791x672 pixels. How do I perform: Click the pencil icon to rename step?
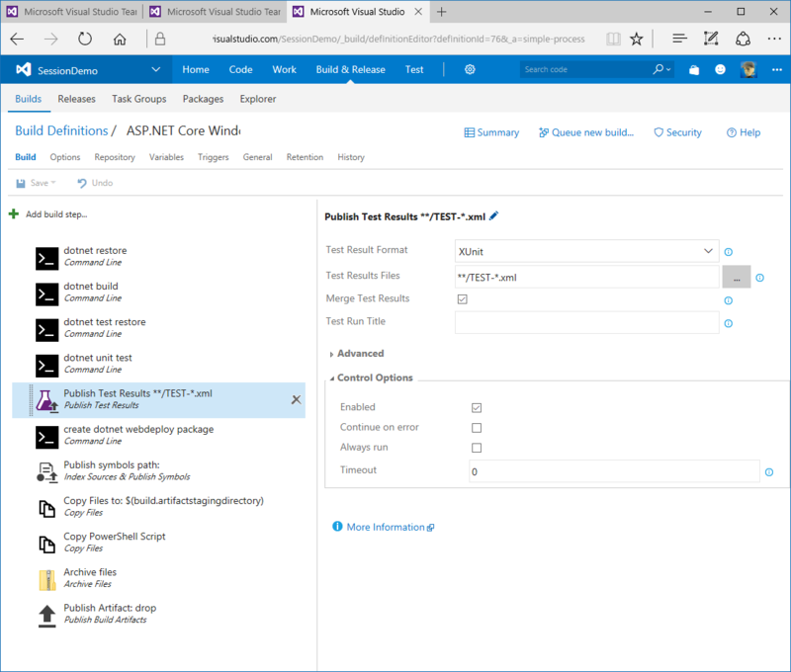493,215
